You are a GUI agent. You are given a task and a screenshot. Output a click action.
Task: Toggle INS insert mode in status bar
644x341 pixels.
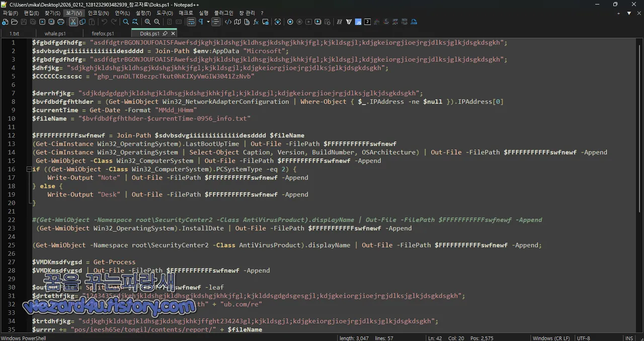click(629, 338)
